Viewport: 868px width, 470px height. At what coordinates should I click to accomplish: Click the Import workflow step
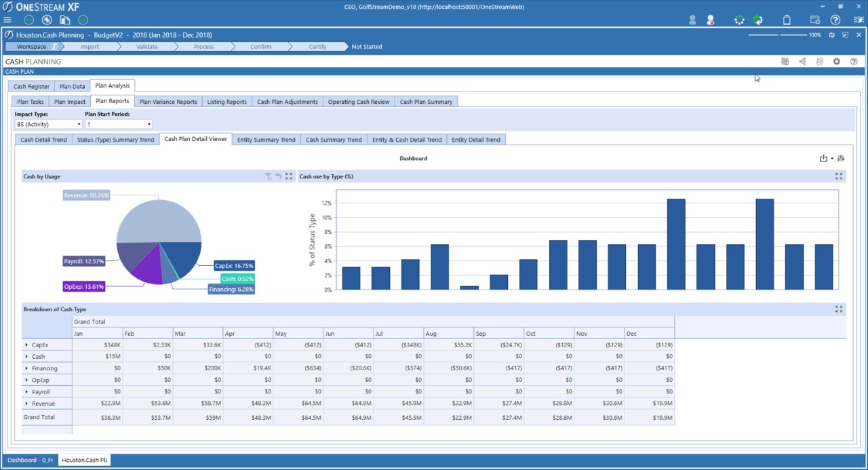pos(90,47)
